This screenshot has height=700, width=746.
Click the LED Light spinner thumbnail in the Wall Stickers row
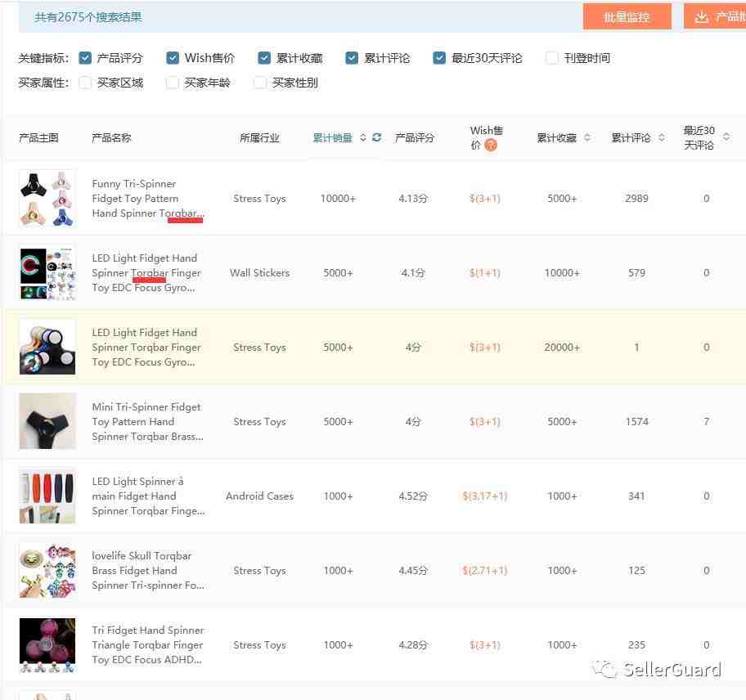pyautogui.click(x=47, y=272)
